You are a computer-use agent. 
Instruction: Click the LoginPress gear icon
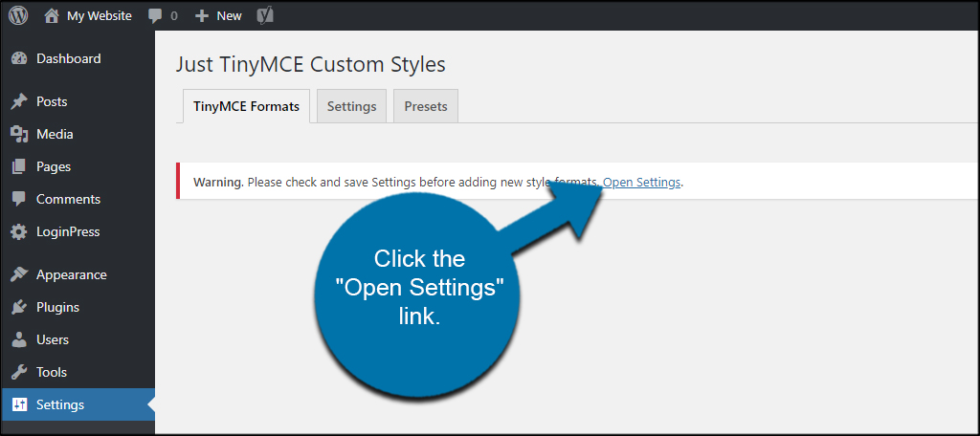(x=19, y=231)
